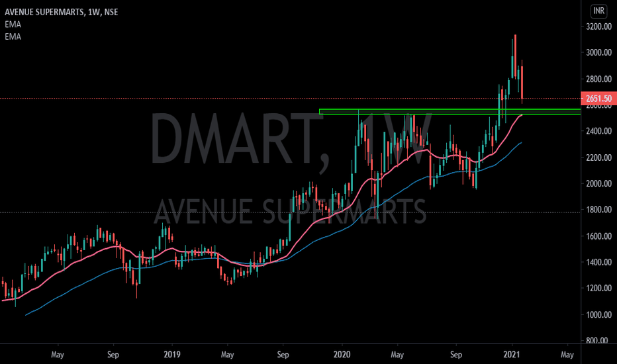
Task: Click the 2000.00 price axis label
Action: [x=598, y=184]
